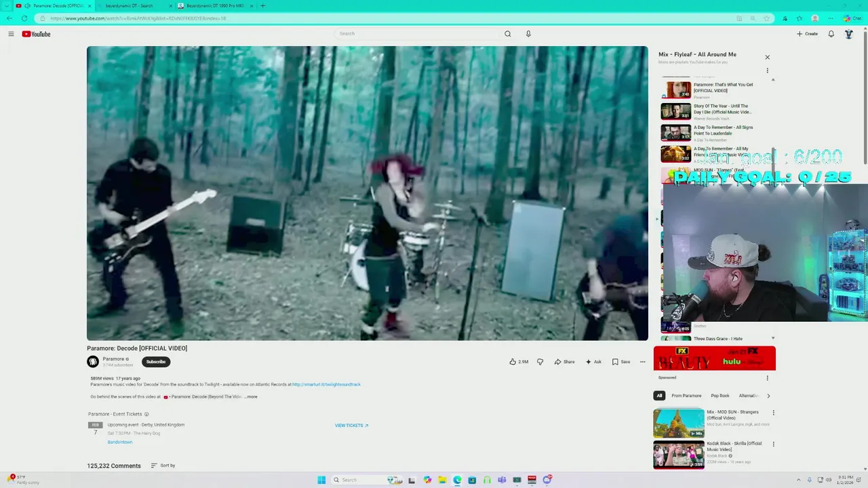Open File Explorer from the taskbar

tap(442, 480)
